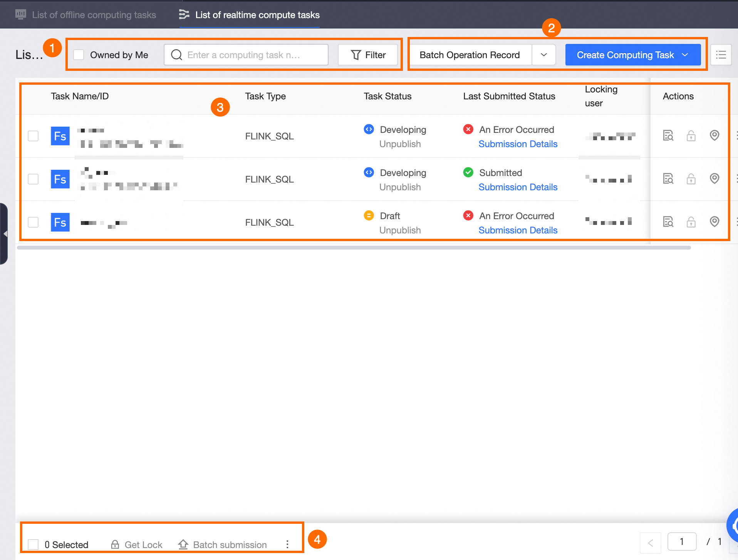Focus the computing task name search field
Screen dimensions: 738x560
pos(246,55)
